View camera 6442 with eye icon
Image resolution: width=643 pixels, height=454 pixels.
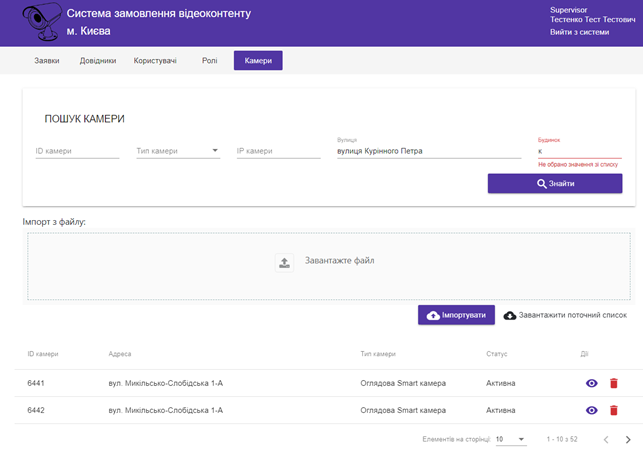pos(591,410)
